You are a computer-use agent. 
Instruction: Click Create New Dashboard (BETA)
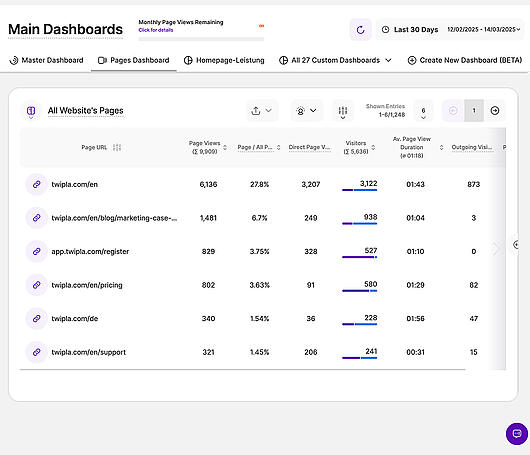coord(465,60)
